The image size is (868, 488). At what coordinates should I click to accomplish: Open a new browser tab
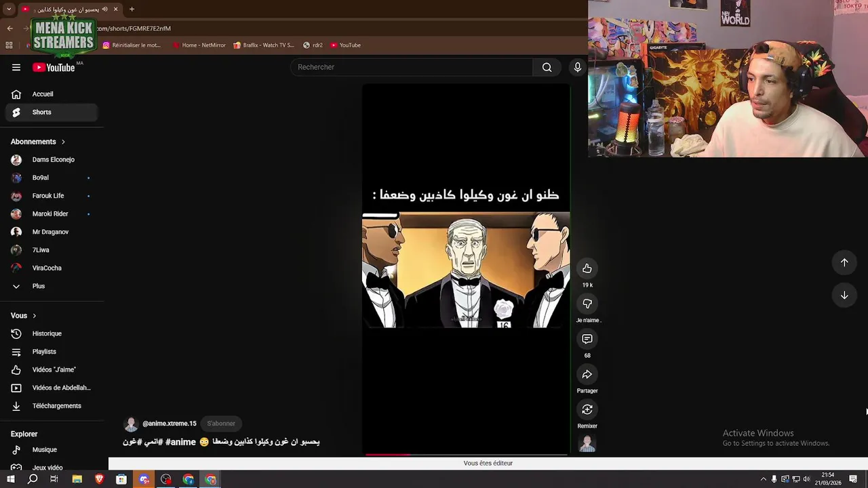coord(132,9)
